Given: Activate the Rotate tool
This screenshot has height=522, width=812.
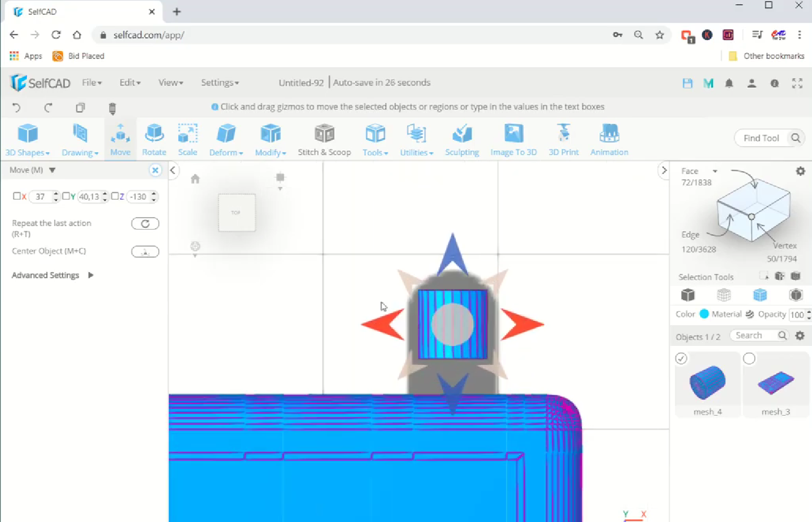Looking at the screenshot, I should pyautogui.click(x=154, y=139).
